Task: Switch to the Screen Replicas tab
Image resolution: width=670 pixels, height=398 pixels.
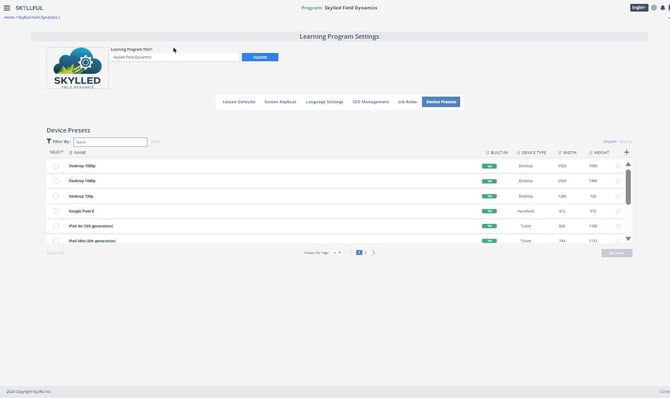Action: [x=280, y=102]
